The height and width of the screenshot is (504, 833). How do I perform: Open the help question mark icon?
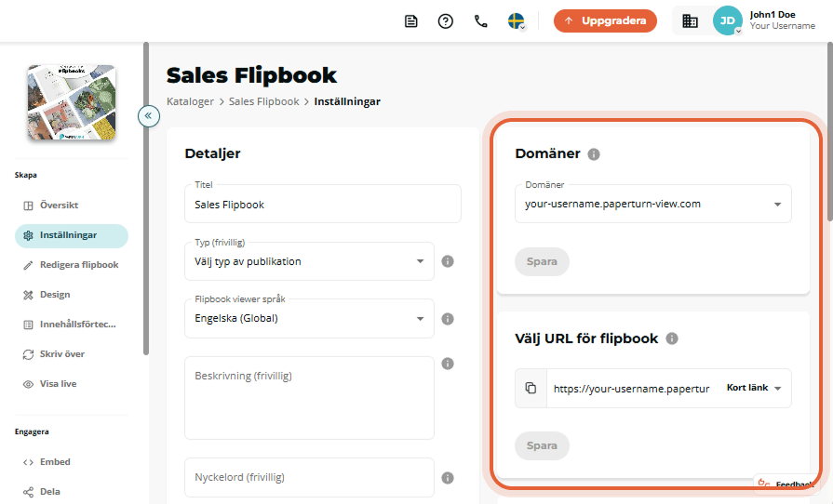point(446,21)
